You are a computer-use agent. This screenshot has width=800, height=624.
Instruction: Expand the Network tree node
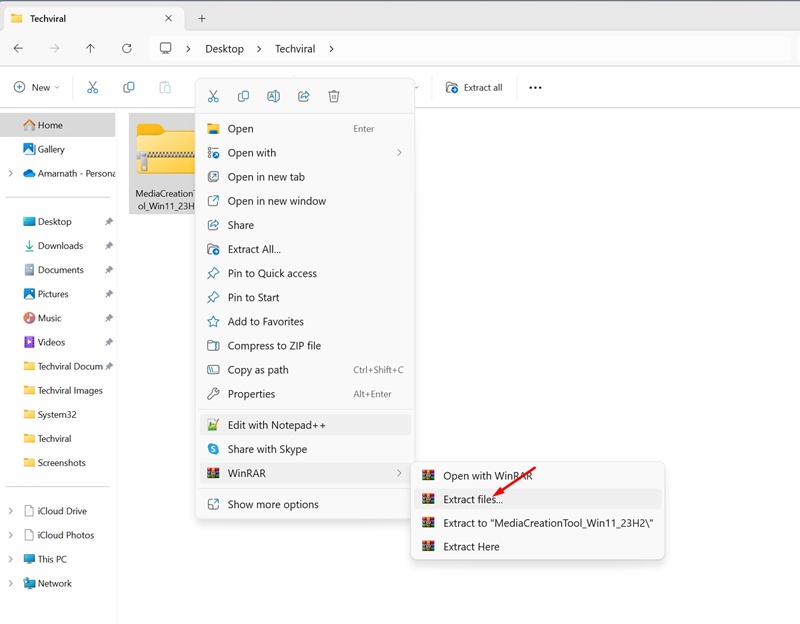(11, 583)
